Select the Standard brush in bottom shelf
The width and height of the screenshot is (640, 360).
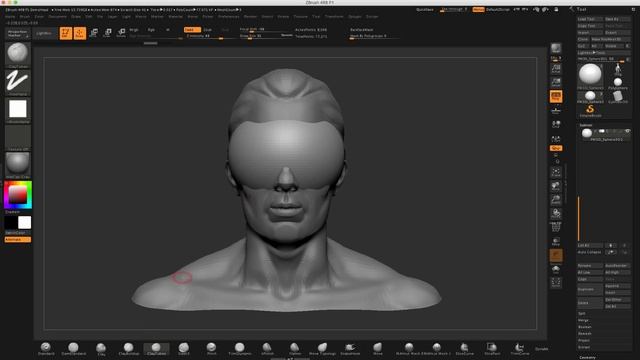click(46, 349)
